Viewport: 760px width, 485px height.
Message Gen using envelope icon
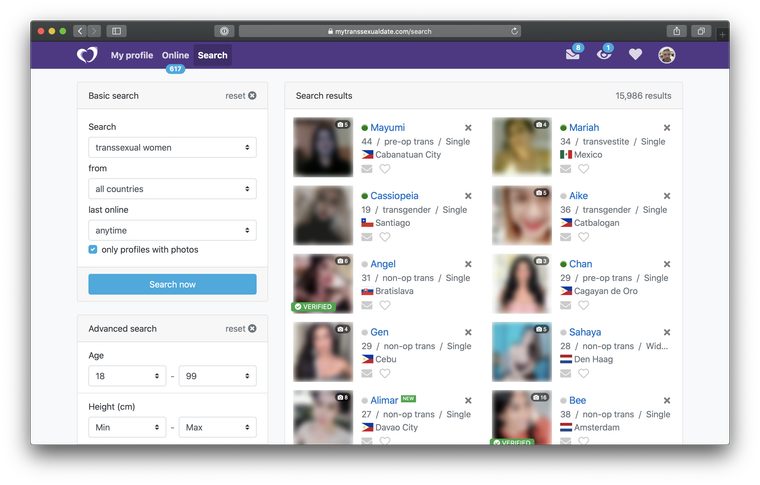click(x=367, y=374)
